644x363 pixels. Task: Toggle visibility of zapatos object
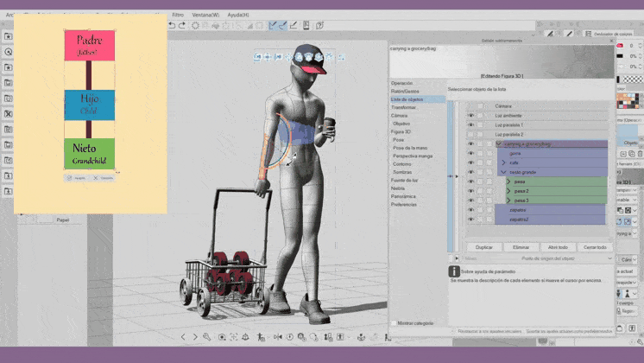[471, 209]
